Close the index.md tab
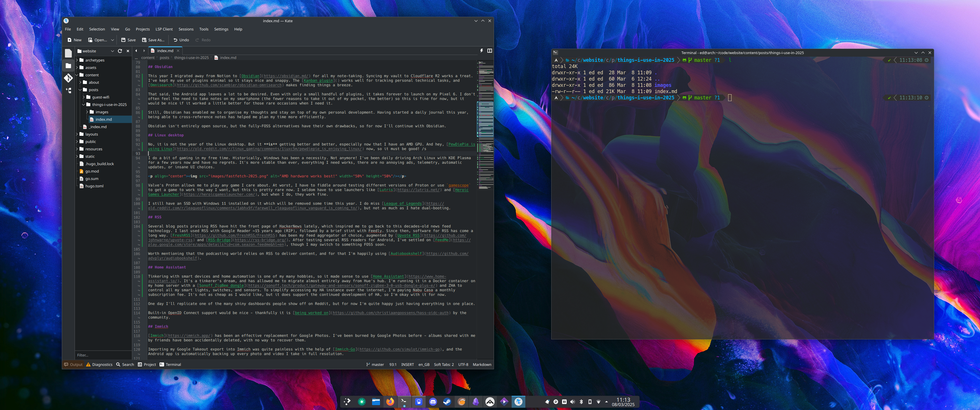This screenshot has height=410, width=980. (178, 51)
